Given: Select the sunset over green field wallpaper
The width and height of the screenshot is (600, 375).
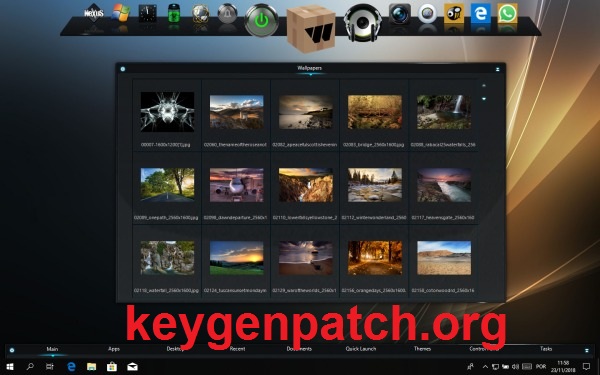Looking at the screenshot, I should (236, 258).
